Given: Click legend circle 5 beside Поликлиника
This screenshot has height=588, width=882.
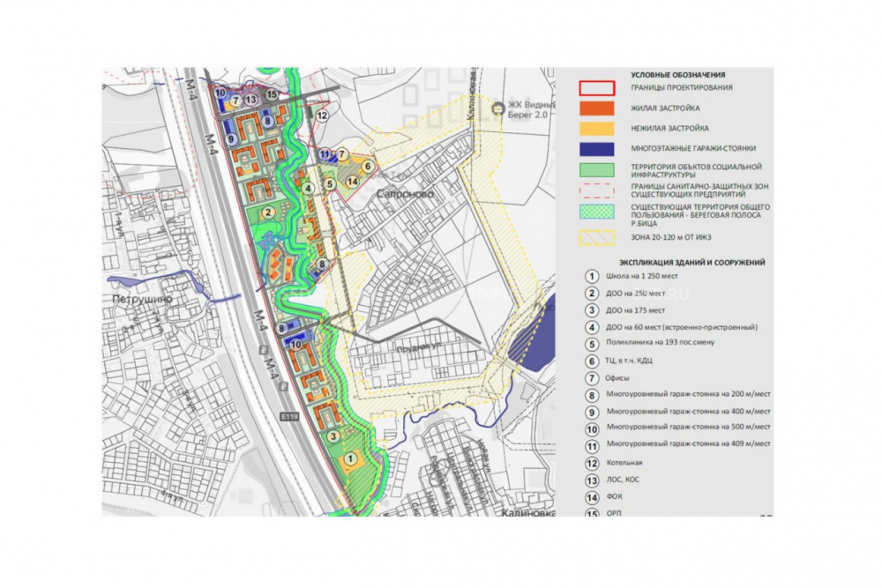Looking at the screenshot, I should pyautogui.click(x=591, y=344).
